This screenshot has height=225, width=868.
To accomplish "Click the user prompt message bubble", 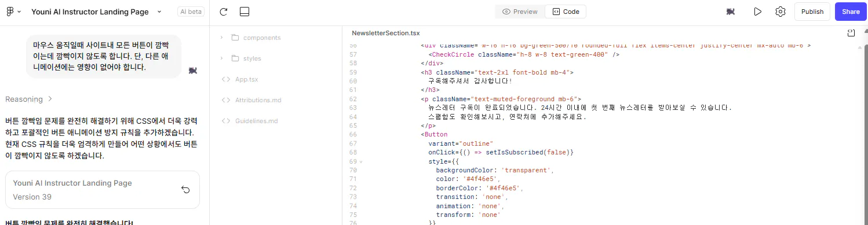I will 104,56.
